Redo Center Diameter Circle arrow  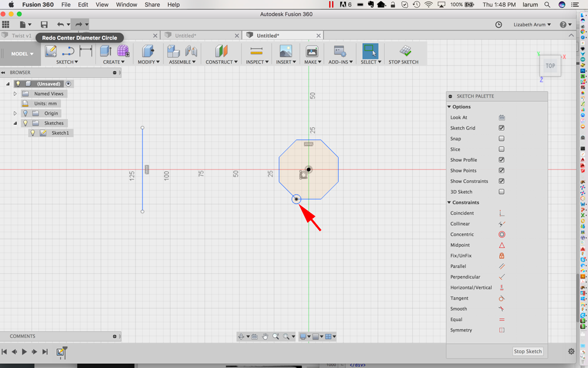(78, 25)
